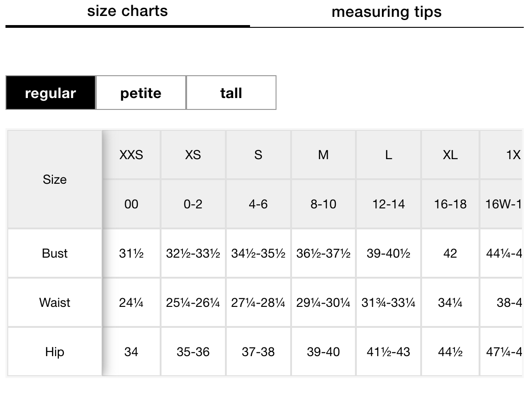Click the S column header

click(x=258, y=155)
